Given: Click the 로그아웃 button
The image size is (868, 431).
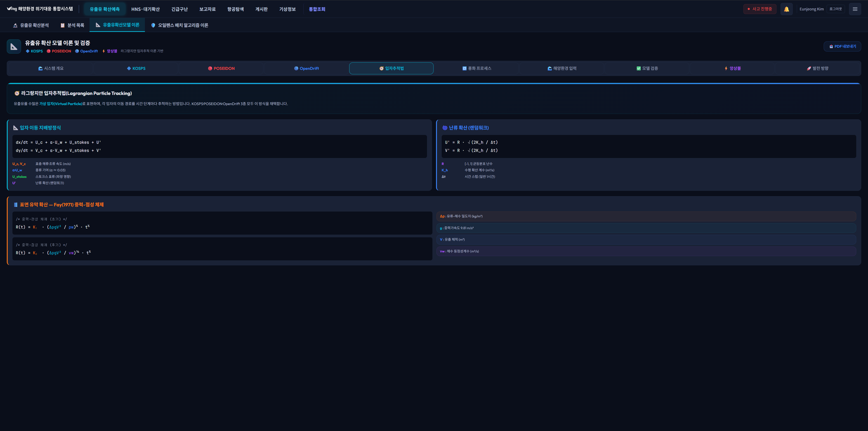Looking at the screenshot, I should coord(835,9).
